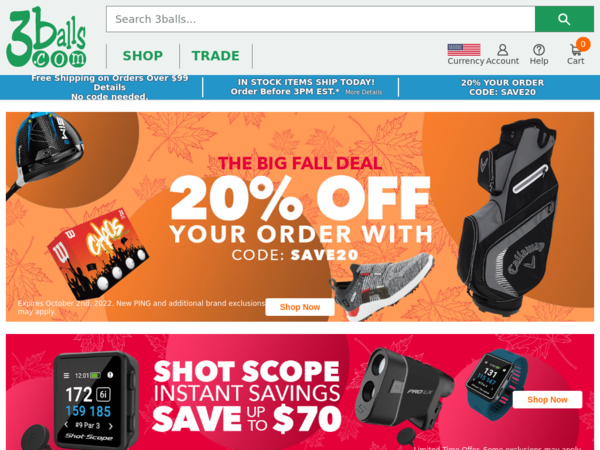Click the Shot Scope handheld GPS image
Image resolution: width=600 pixels, height=450 pixels.
[x=96, y=400]
